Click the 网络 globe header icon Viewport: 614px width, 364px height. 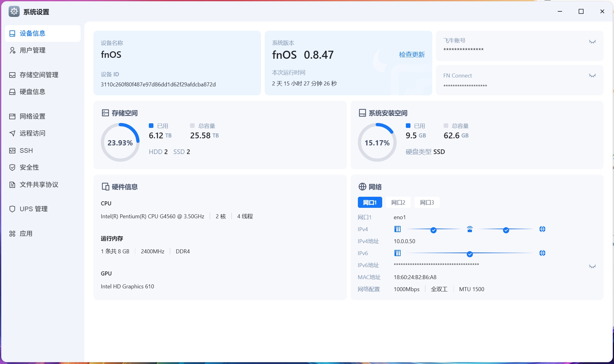click(362, 187)
